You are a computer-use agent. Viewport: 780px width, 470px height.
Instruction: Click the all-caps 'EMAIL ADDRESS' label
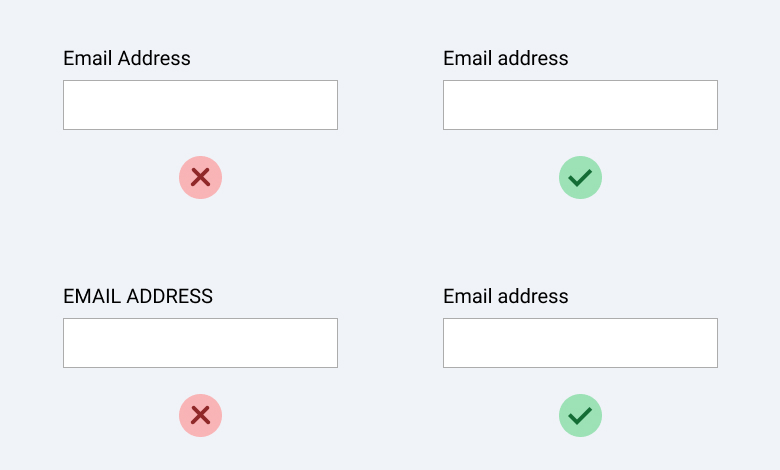(x=138, y=296)
